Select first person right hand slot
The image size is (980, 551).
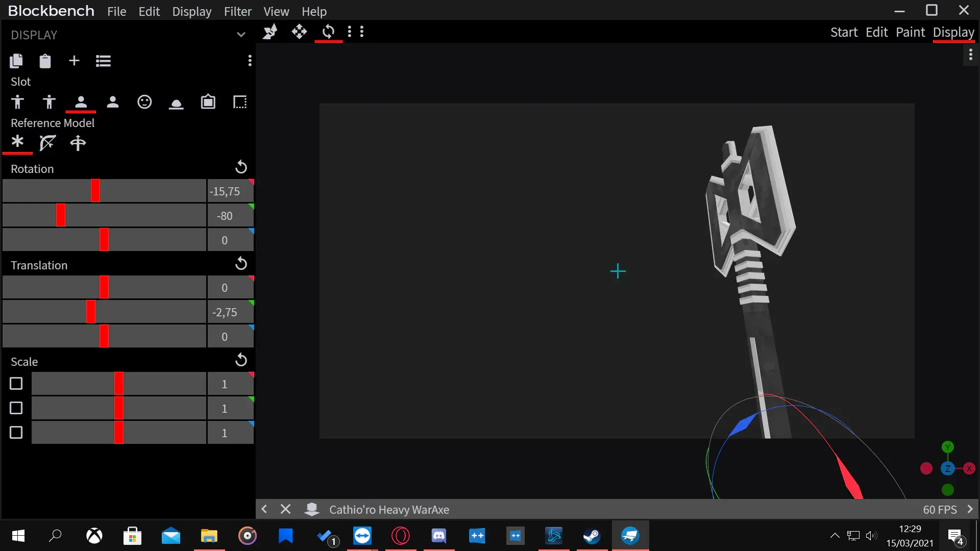click(81, 102)
